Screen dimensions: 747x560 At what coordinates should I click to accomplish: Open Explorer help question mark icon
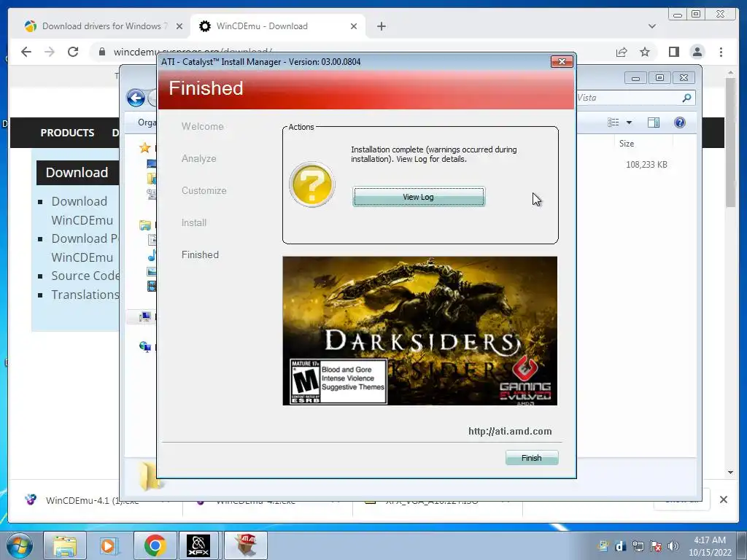tap(679, 122)
